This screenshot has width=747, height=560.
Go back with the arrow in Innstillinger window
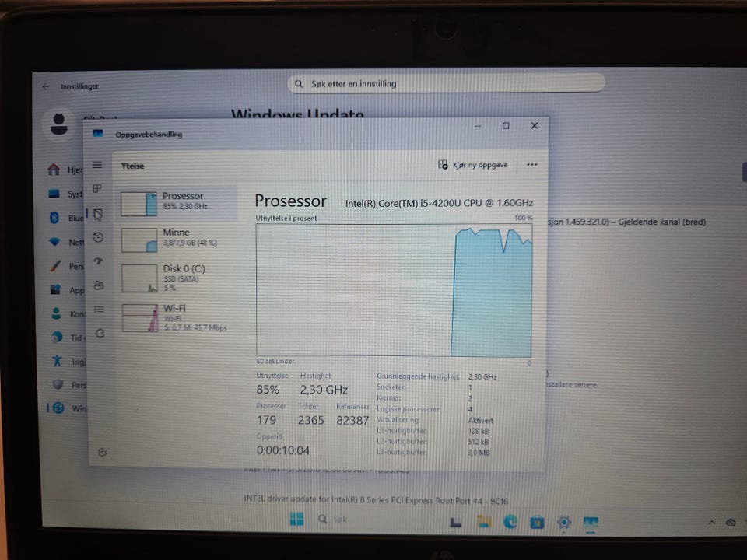coord(46,86)
